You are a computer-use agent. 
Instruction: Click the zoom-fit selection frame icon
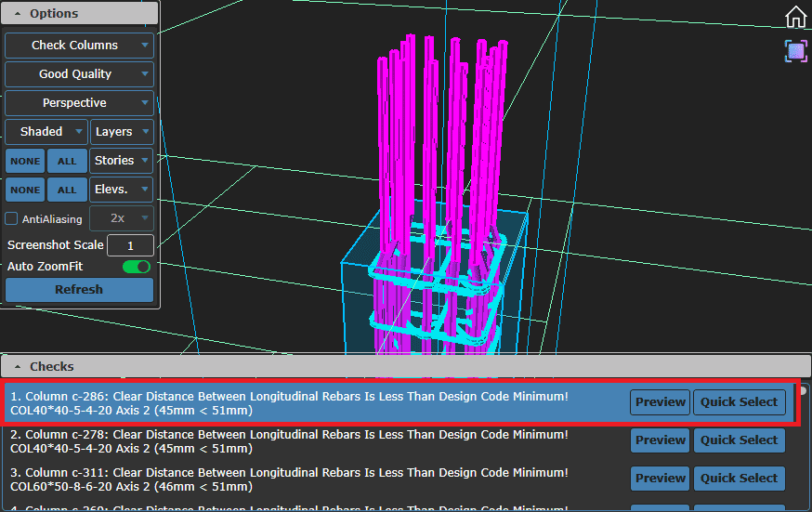tap(795, 50)
